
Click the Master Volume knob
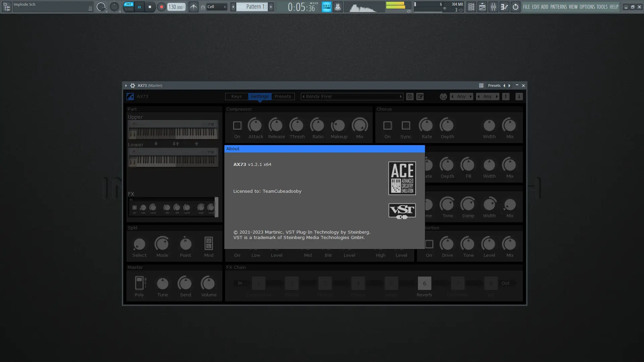208,284
